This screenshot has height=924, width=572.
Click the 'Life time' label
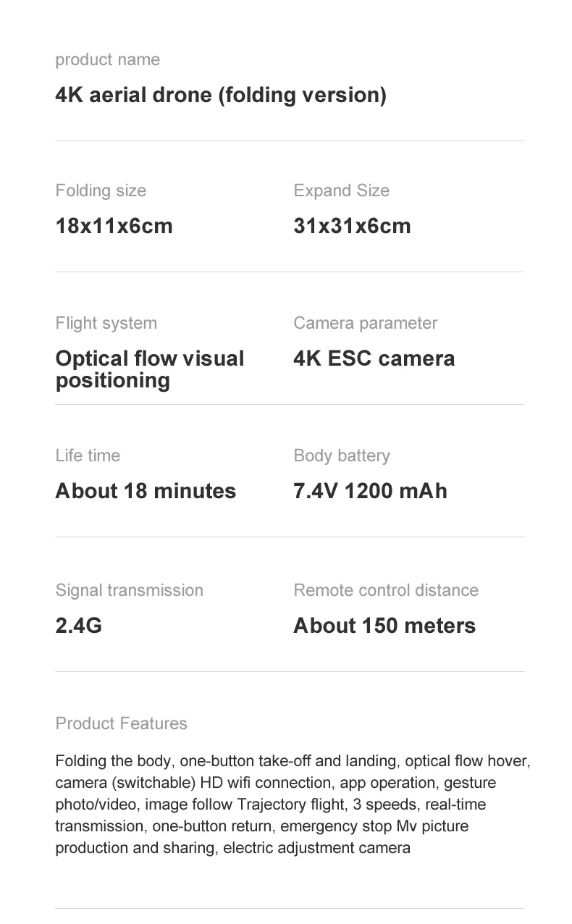tap(88, 455)
